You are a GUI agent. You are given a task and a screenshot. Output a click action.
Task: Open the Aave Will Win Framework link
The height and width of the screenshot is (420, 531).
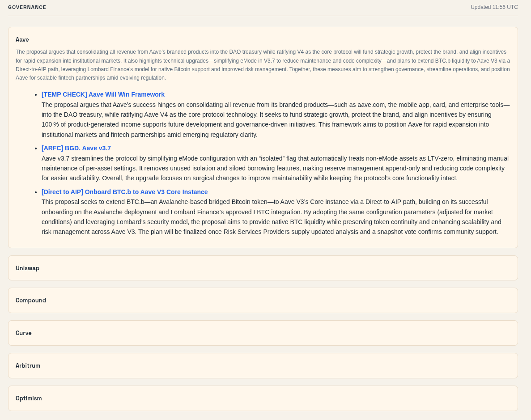pyautogui.click(x=103, y=94)
